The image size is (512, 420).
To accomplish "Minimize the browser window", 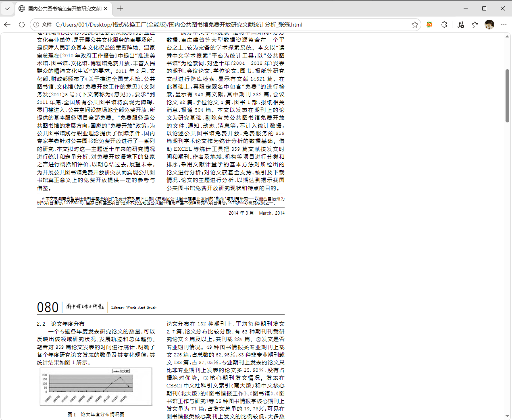I will point(466,8).
